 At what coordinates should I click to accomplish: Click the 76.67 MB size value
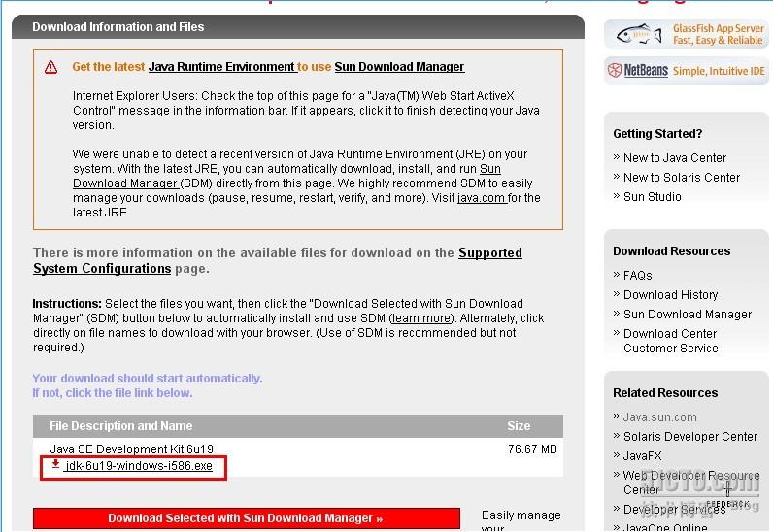tap(532, 449)
